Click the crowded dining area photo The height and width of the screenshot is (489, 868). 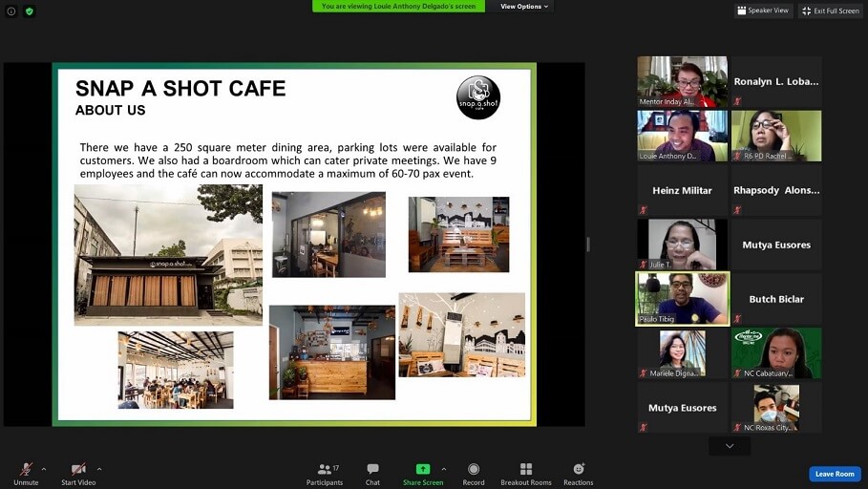point(176,370)
